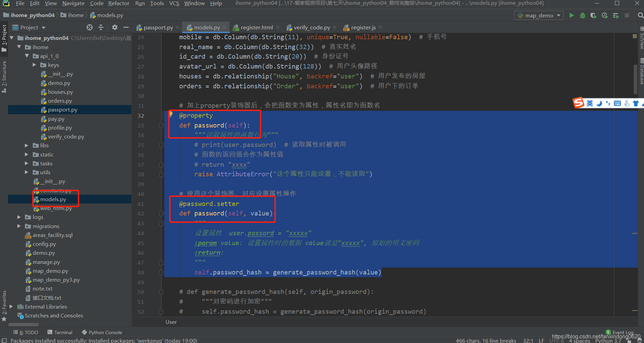The height and width of the screenshot is (343, 644).
Task: Click the editor vertical scrollbar
Action: tap(635, 79)
